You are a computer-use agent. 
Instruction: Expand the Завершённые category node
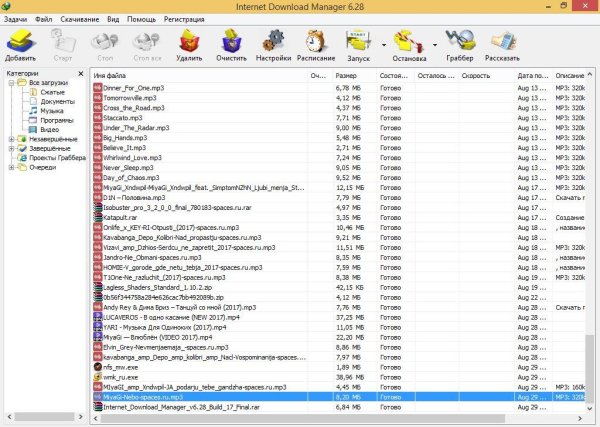point(11,148)
